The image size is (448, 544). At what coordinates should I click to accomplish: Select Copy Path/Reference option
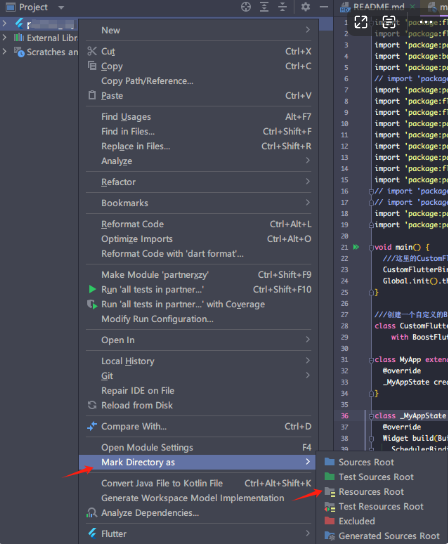pos(198,81)
